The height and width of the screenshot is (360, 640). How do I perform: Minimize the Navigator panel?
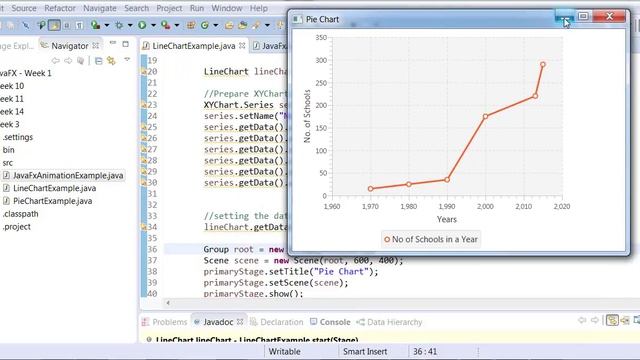point(113,43)
